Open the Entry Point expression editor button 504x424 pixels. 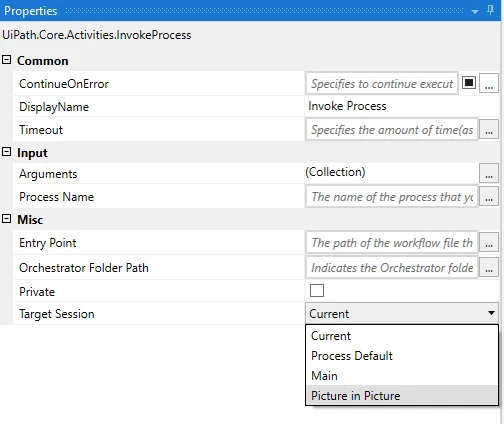(489, 243)
